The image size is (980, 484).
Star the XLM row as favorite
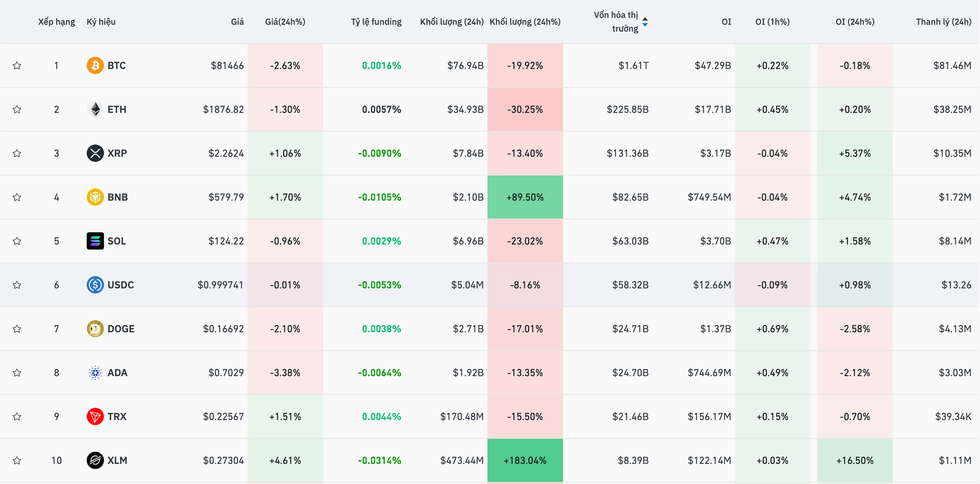(17, 460)
